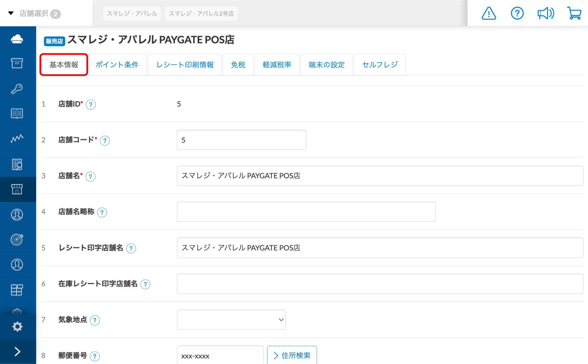Open the staff headset person sidebar icon
Screen dimensions: 588x364
pyautogui.click(x=17, y=215)
